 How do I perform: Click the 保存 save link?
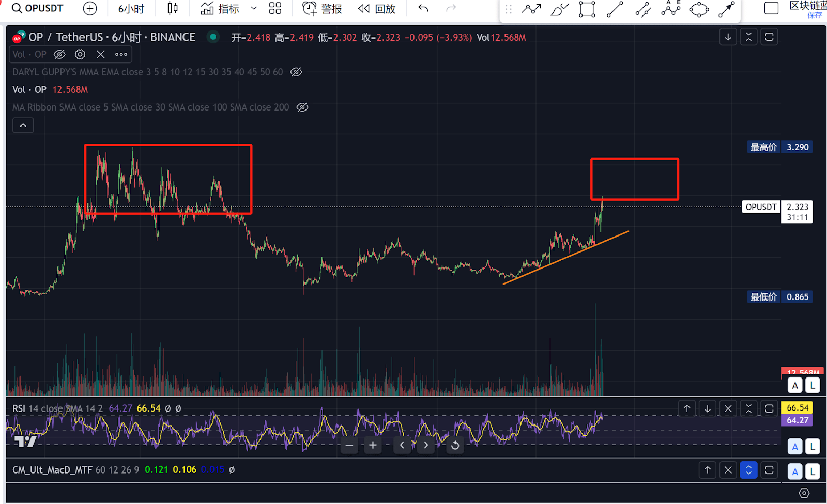(815, 15)
